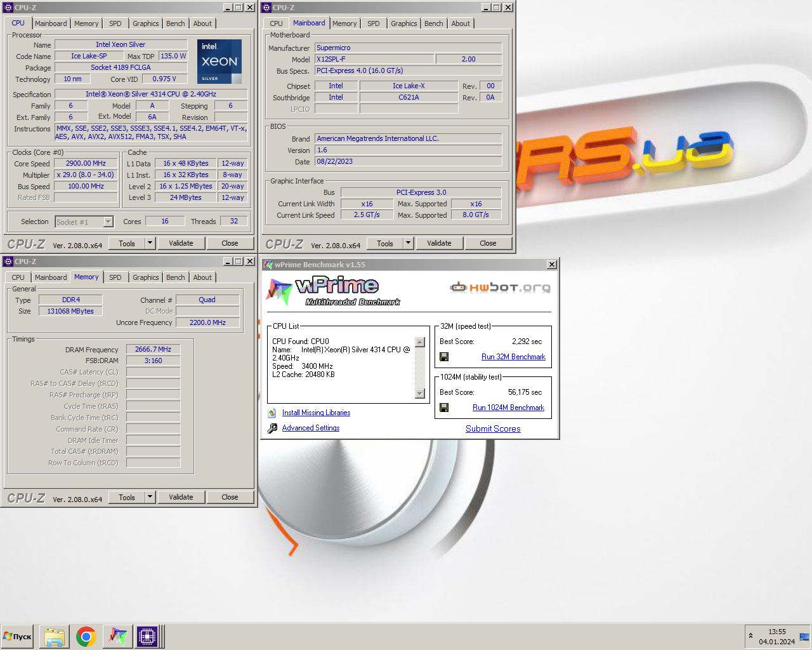This screenshot has width=812, height=650.
Task: Click the hwbot.org logo in wPrime
Action: pyautogui.click(x=501, y=288)
